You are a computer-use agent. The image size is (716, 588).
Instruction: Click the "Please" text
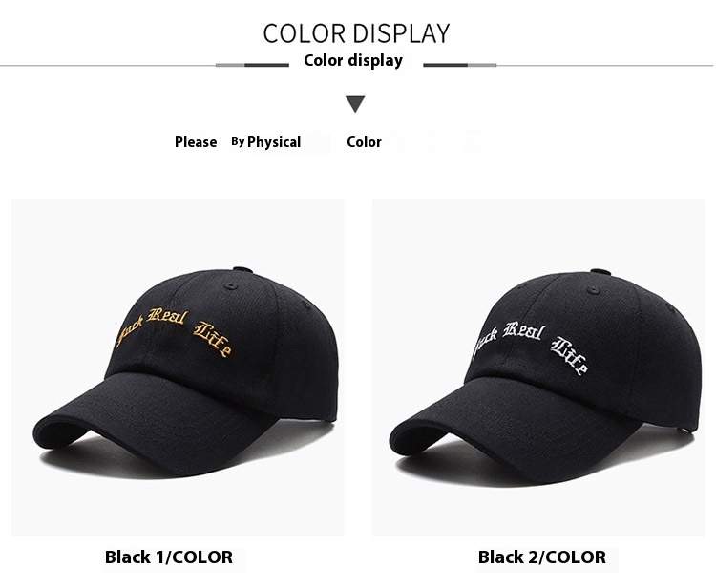pos(196,142)
